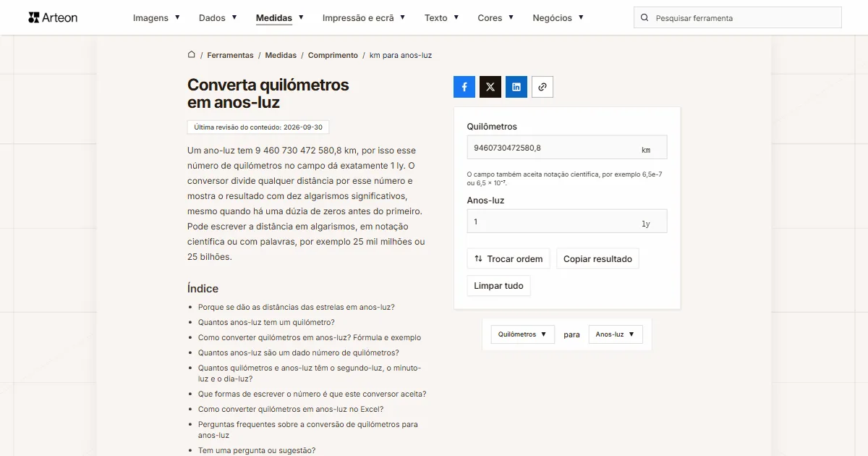The height and width of the screenshot is (456, 868).
Task: Open 'Como converter quilómetros em anos-luz? Fórmula' link
Action: point(310,337)
